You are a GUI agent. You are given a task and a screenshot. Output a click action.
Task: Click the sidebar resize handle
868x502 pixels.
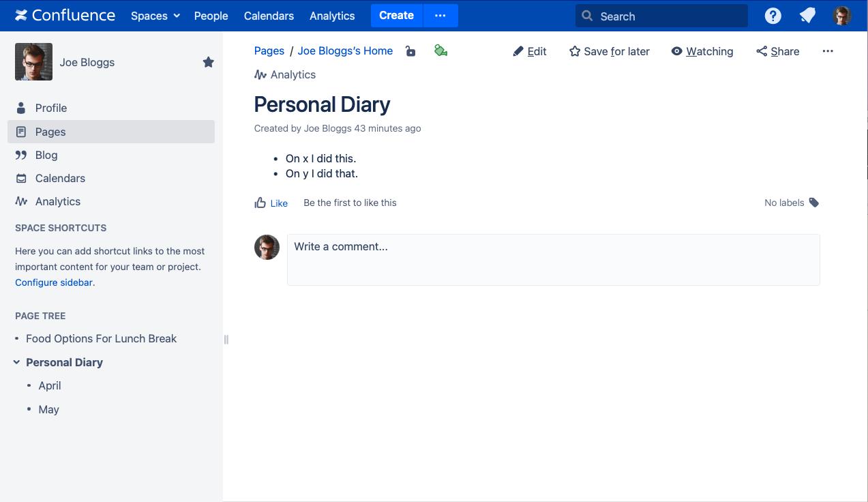coord(226,340)
